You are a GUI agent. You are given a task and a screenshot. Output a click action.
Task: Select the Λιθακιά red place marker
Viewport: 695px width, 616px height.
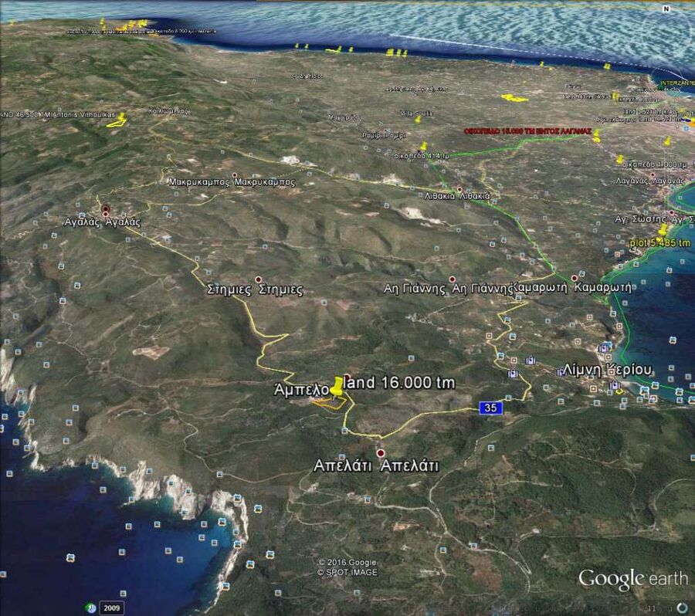(x=459, y=188)
